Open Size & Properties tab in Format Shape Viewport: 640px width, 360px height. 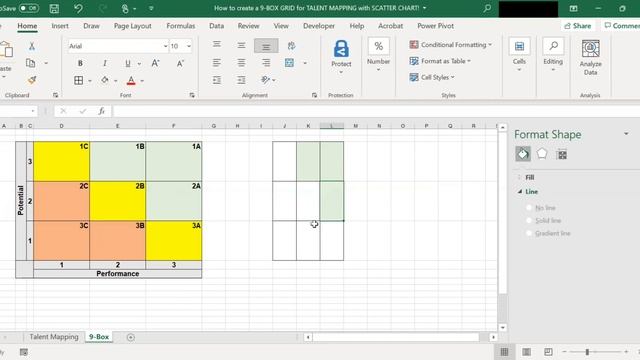tap(562, 155)
